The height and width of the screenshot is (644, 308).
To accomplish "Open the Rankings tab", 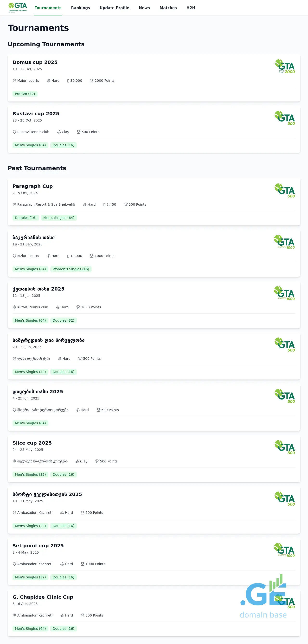I will pos(80,8).
